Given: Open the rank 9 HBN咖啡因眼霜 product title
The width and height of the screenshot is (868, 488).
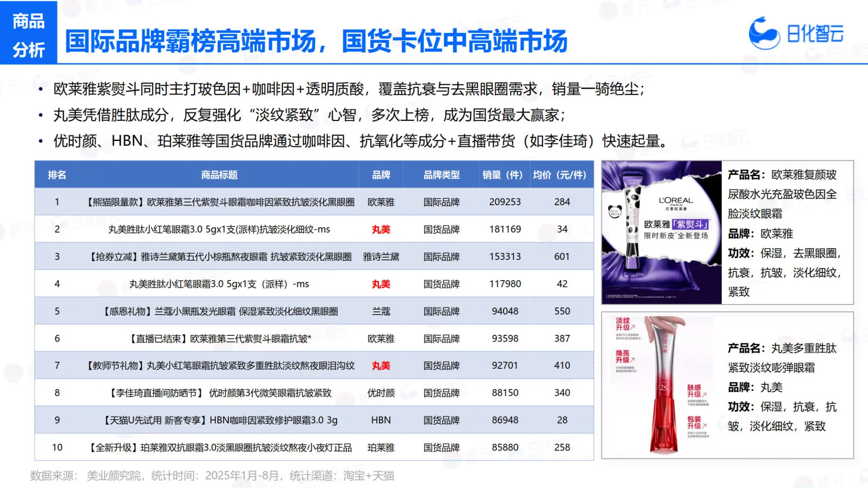Looking at the screenshot, I should point(219,420).
